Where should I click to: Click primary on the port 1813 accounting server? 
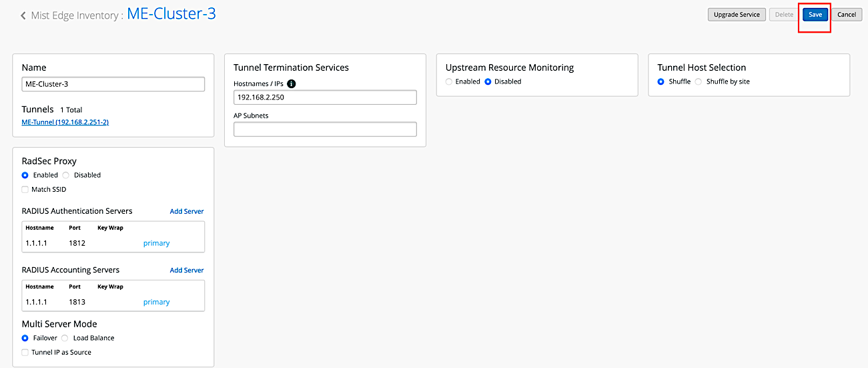pyautogui.click(x=156, y=303)
